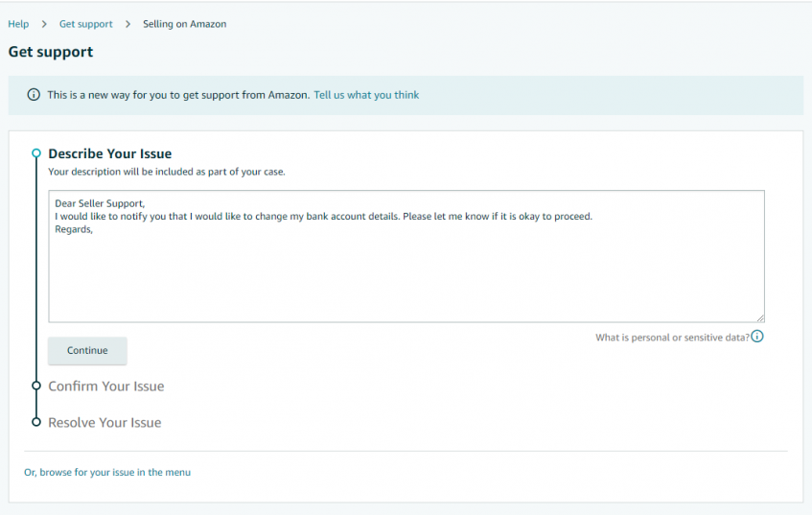The image size is (812, 515).
Task: Open browse for your issue in the menu
Action: coord(107,473)
